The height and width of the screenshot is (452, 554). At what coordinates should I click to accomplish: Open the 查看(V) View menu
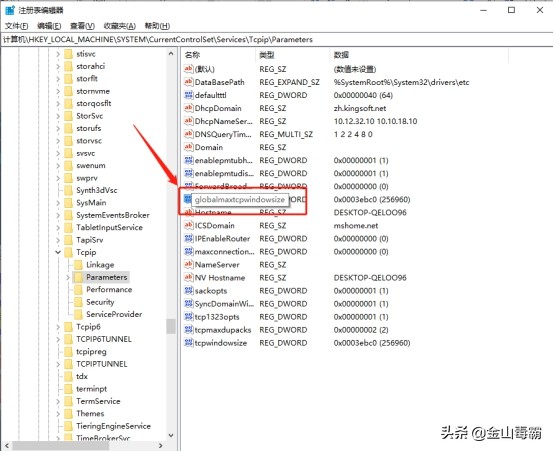[82, 26]
